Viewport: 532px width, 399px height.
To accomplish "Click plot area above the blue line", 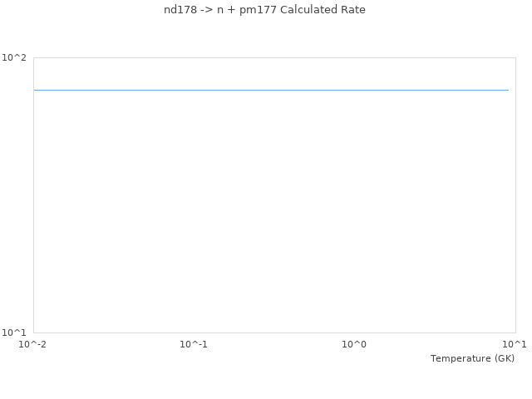I will (x=271, y=73).
